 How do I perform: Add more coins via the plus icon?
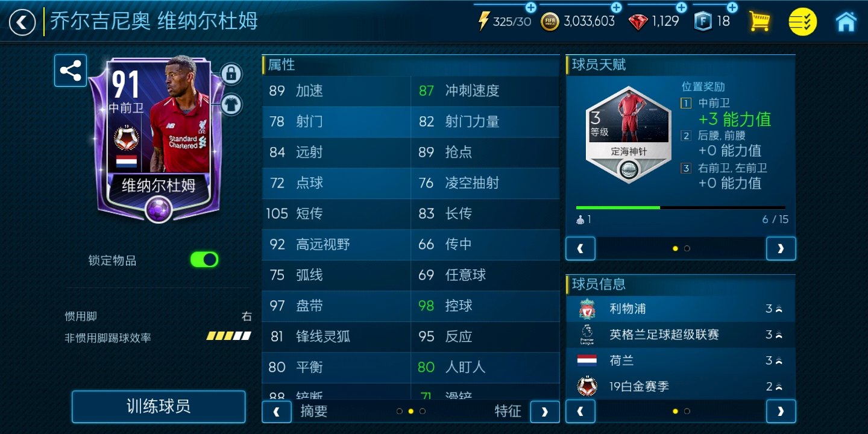point(616,7)
